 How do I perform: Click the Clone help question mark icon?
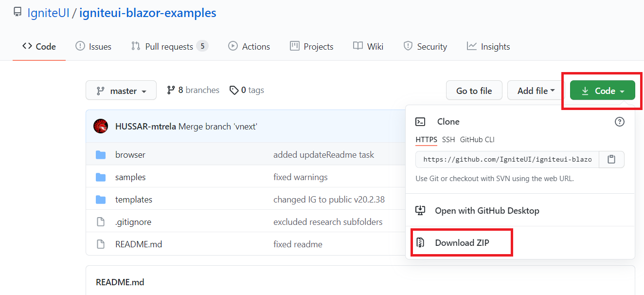click(x=619, y=122)
